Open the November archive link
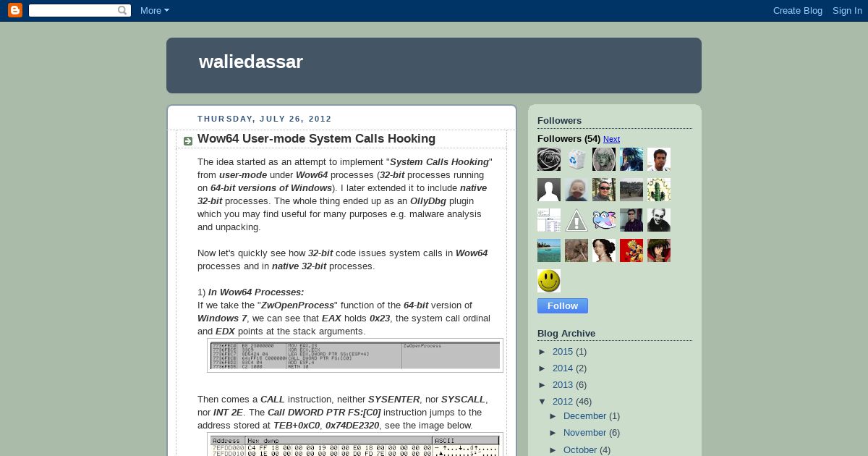The image size is (868, 456). [x=584, y=433]
